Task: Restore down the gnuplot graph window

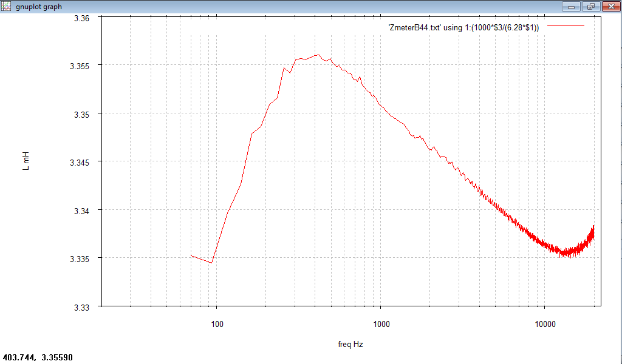Action: (590, 6)
